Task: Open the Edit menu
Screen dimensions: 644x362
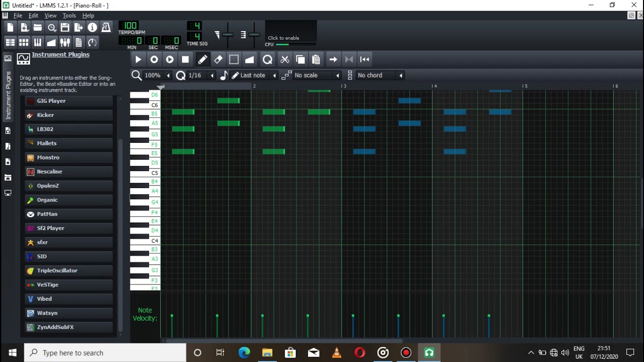Action: click(33, 16)
